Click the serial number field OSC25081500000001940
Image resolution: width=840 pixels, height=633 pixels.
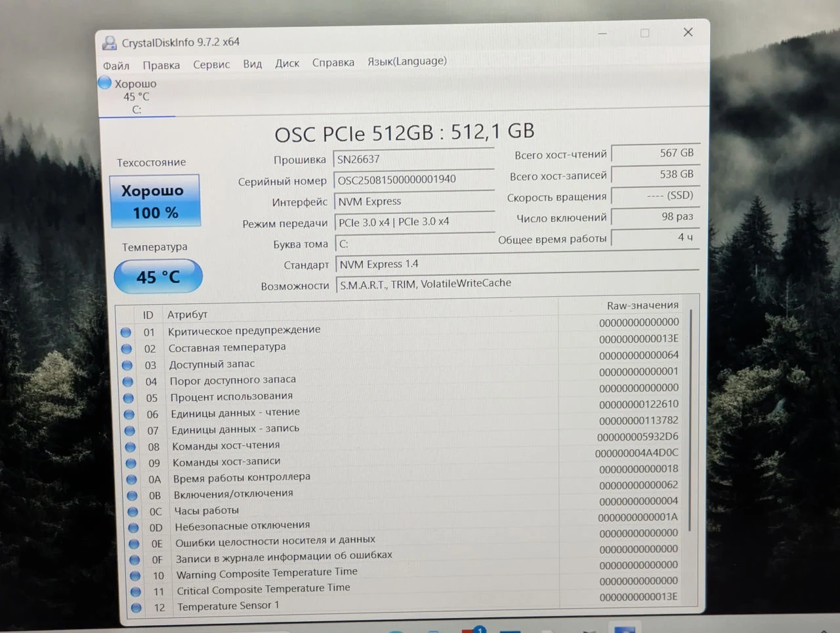click(x=414, y=180)
